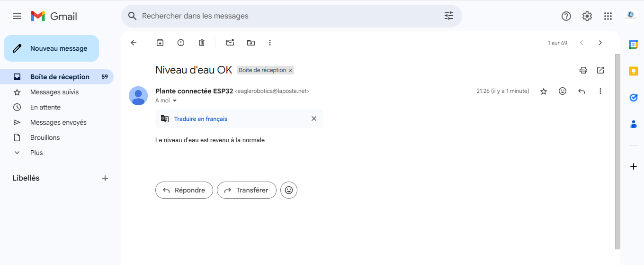Image resolution: width=644 pixels, height=265 pixels.
Task: Toggle the main menu hamburger
Action: (x=17, y=16)
